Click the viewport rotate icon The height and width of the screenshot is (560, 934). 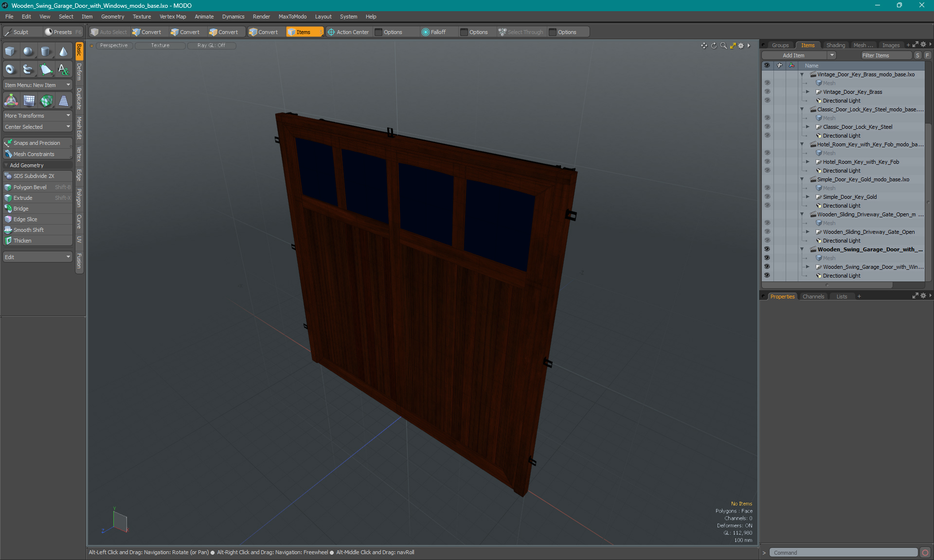click(714, 46)
